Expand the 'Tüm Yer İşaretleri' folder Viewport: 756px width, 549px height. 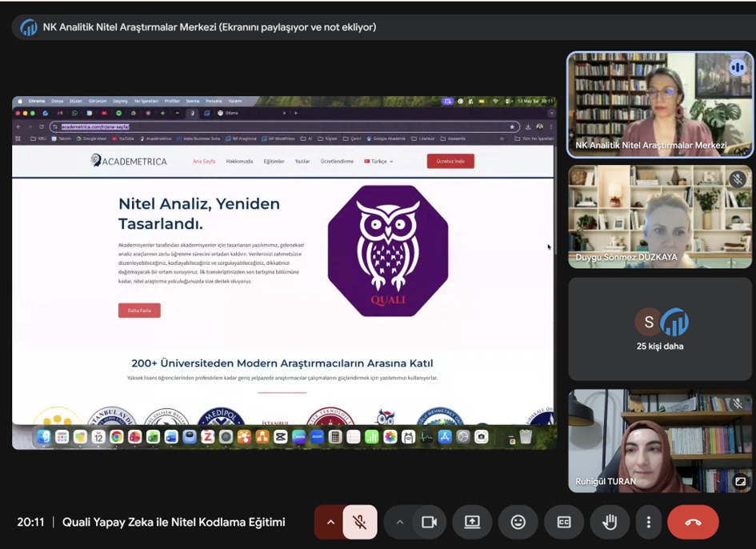(534, 138)
